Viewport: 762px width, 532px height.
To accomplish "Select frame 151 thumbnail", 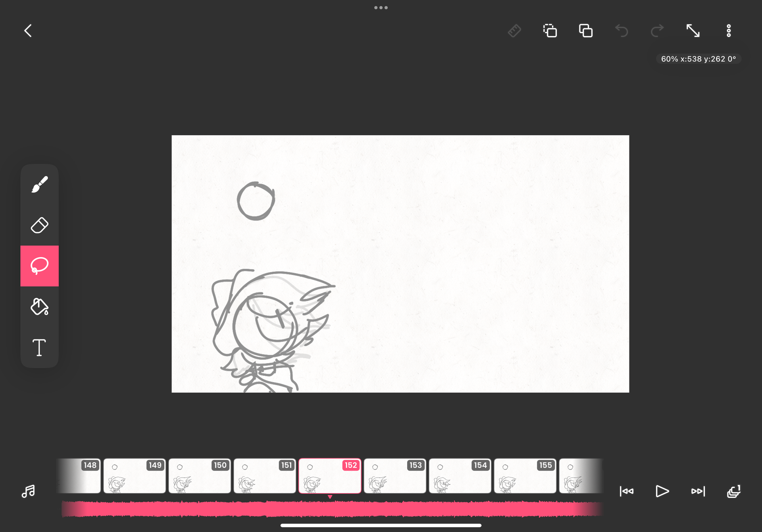I will pyautogui.click(x=265, y=476).
